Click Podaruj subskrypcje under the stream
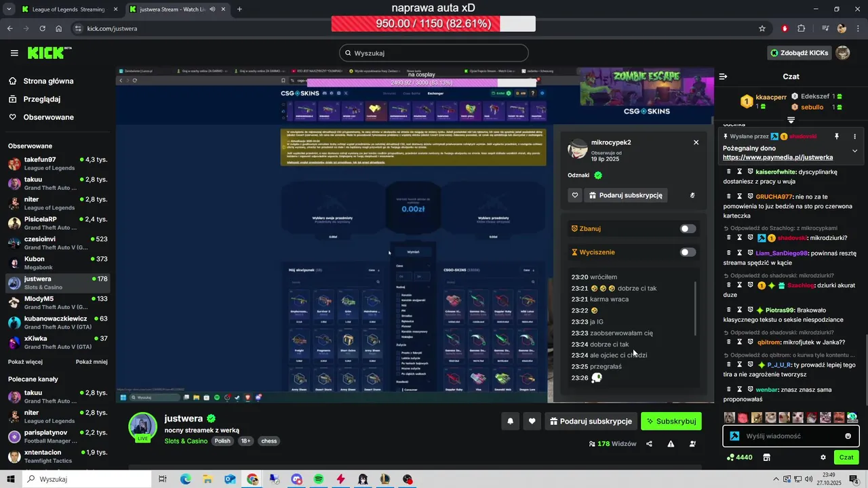The width and height of the screenshot is (868, 488). (x=591, y=422)
